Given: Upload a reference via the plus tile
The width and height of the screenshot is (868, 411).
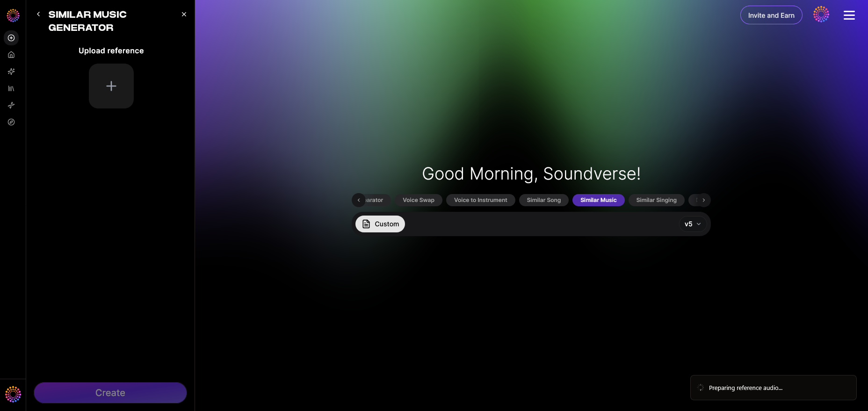Looking at the screenshot, I should click(x=111, y=86).
